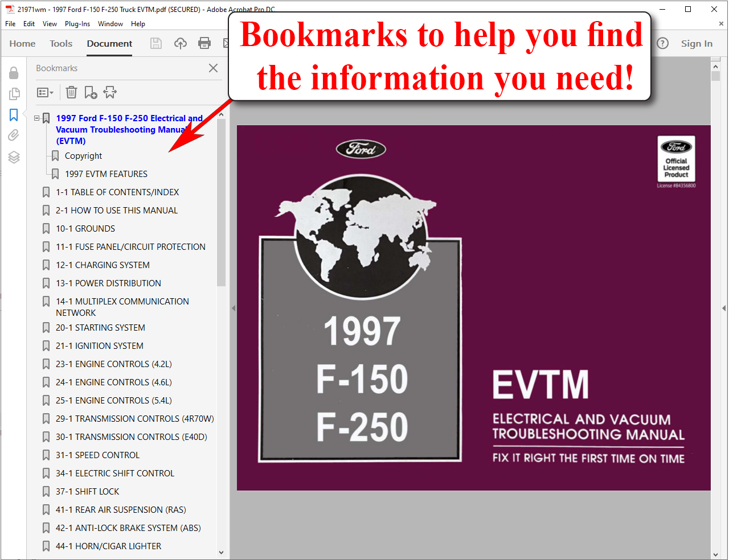Open 11-1 FUSE PANEL/CIRCUIT PROTECTION bookmark

(x=130, y=247)
